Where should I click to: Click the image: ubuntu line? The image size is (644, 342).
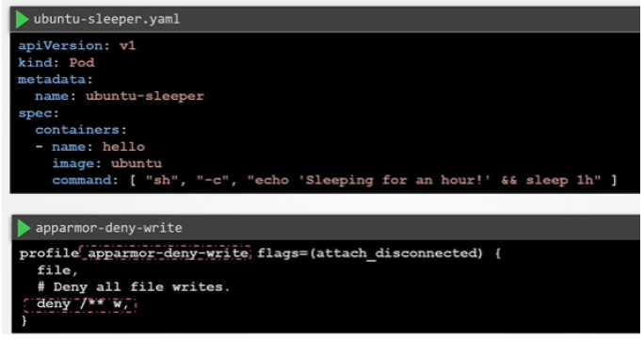click(106, 164)
